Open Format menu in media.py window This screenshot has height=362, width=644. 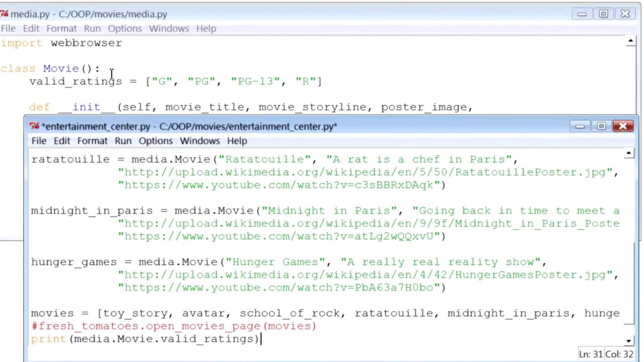coord(62,28)
